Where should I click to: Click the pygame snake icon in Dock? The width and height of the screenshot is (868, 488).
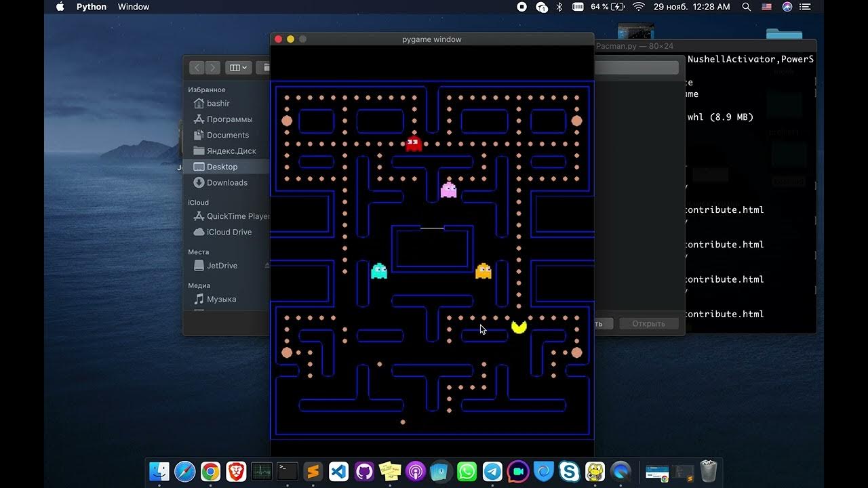pos(595,471)
